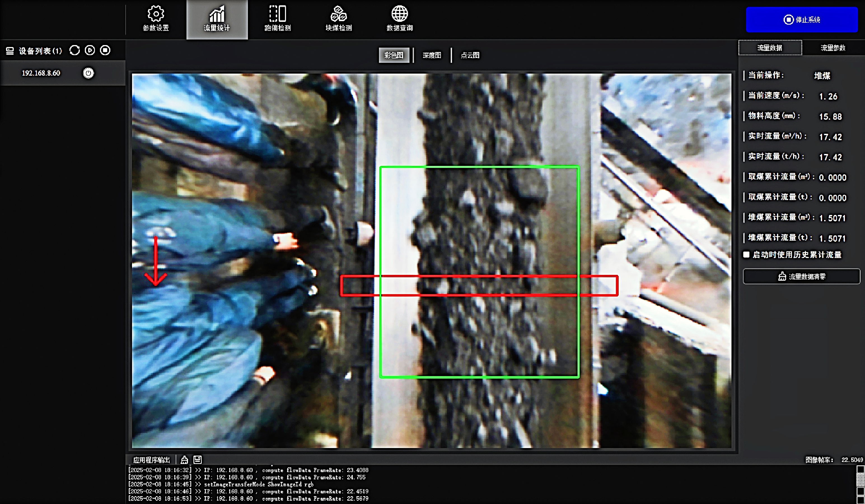Switch view to 点云图 point cloud
The image size is (865, 504).
click(x=470, y=55)
